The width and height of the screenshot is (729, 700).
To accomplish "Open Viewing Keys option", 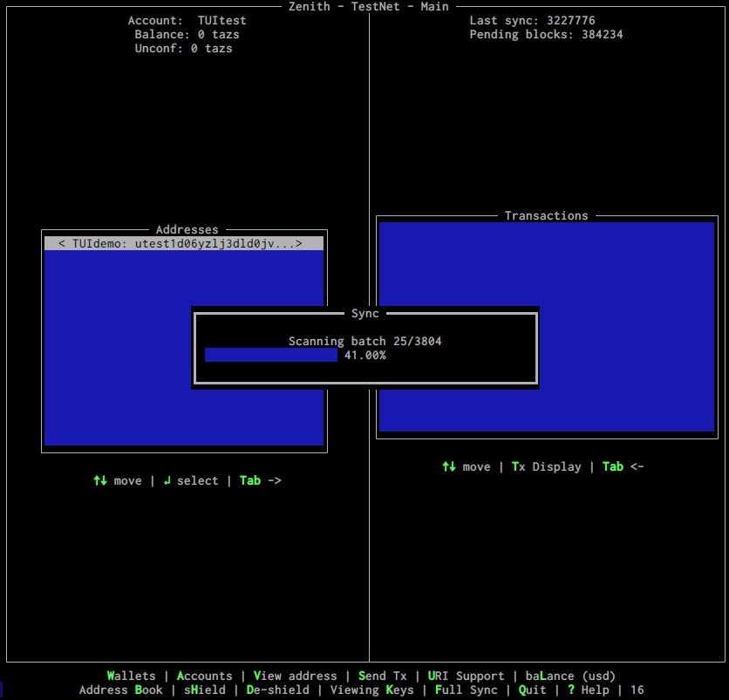I will click(371, 690).
